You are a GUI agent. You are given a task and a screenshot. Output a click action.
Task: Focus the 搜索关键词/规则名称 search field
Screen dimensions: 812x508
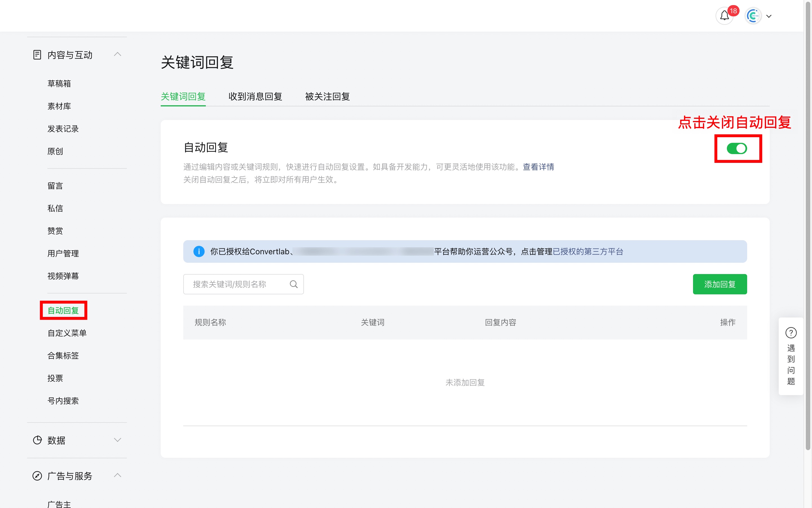coord(244,284)
